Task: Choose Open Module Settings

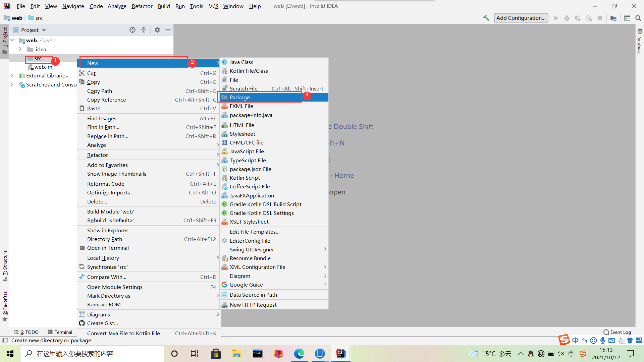Action: click(x=149, y=287)
